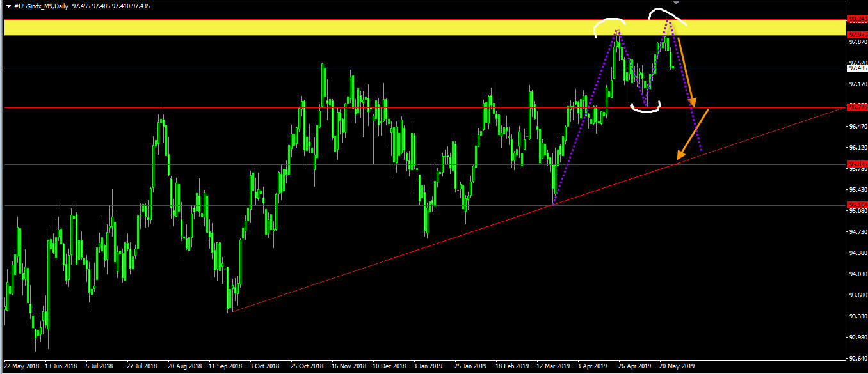The width and height of the screenshot is (868, 374).
Task: Click the 93.680 price axis value
Action: click(x=857, y=295)
